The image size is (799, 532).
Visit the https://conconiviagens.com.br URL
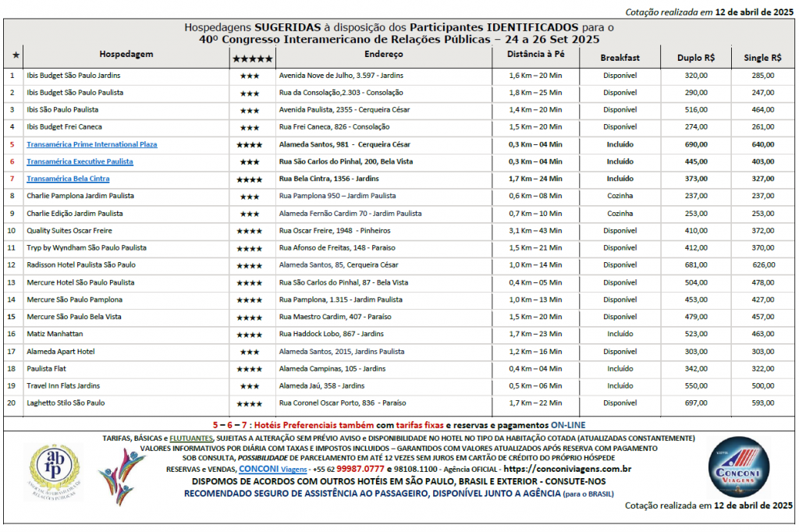(x=567, y=470)
